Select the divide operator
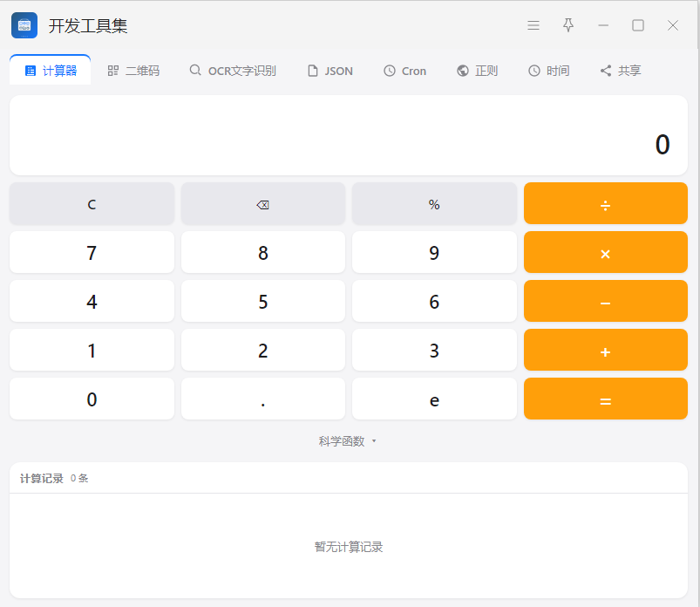Image resolution: width=700 pixels, height=607 pixels. pos(605,204)
